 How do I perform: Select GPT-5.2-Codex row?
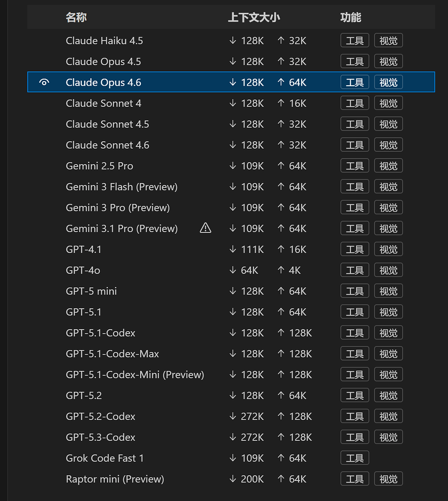point(231,416)
